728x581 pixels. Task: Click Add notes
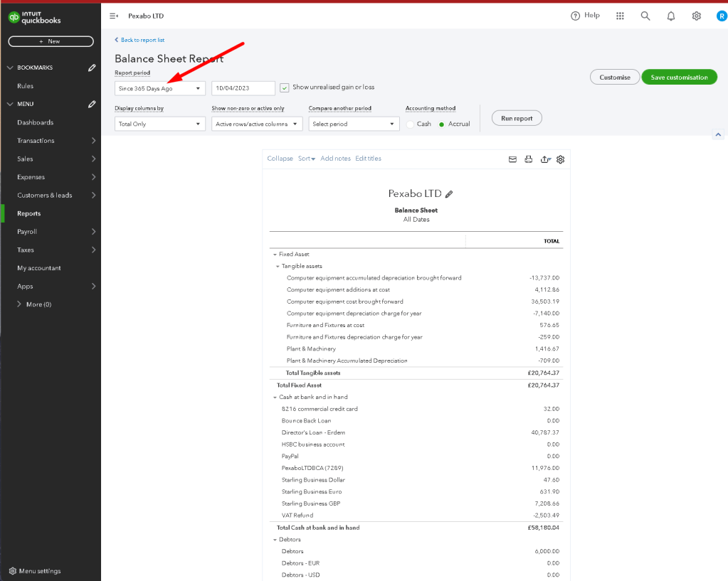click(336, 159)
